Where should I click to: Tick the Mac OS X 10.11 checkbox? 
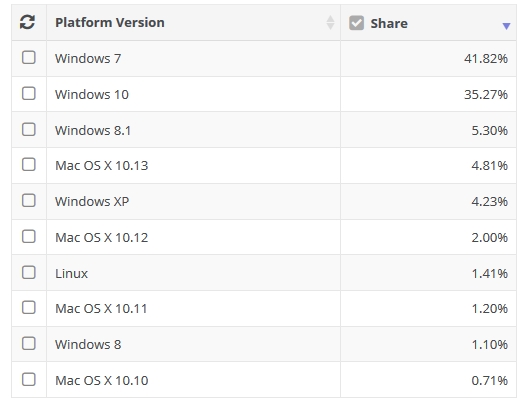click(x=29, y=307)
